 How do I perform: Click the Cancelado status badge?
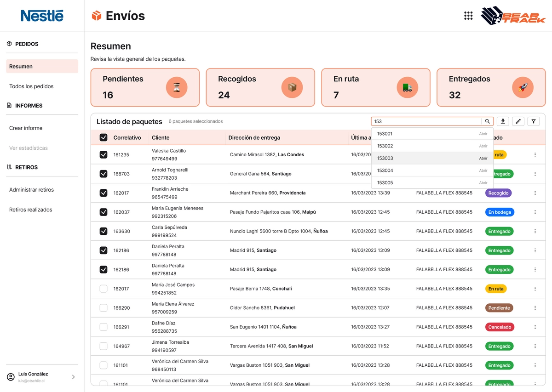click(x=500, y=327)
